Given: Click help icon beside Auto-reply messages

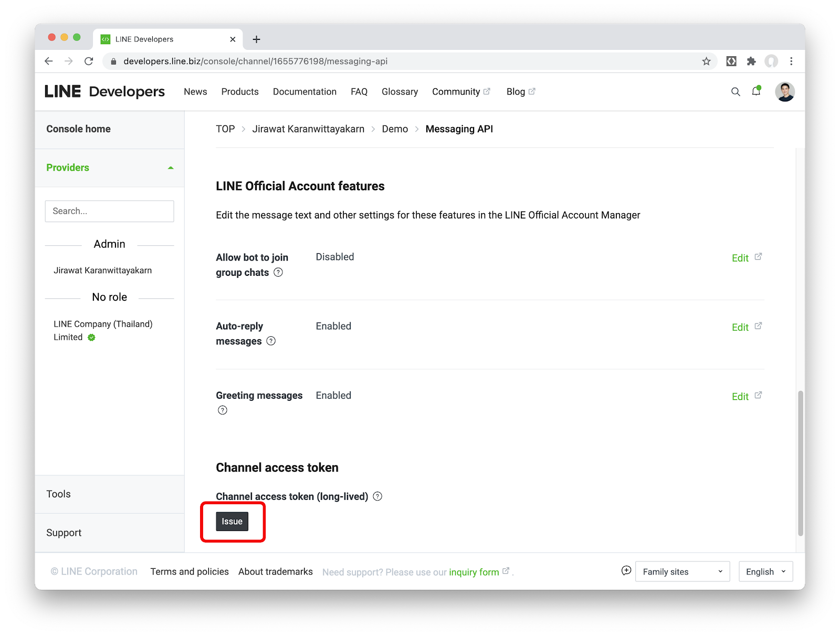Looking at the screenshot, I should tap(271, 341).
